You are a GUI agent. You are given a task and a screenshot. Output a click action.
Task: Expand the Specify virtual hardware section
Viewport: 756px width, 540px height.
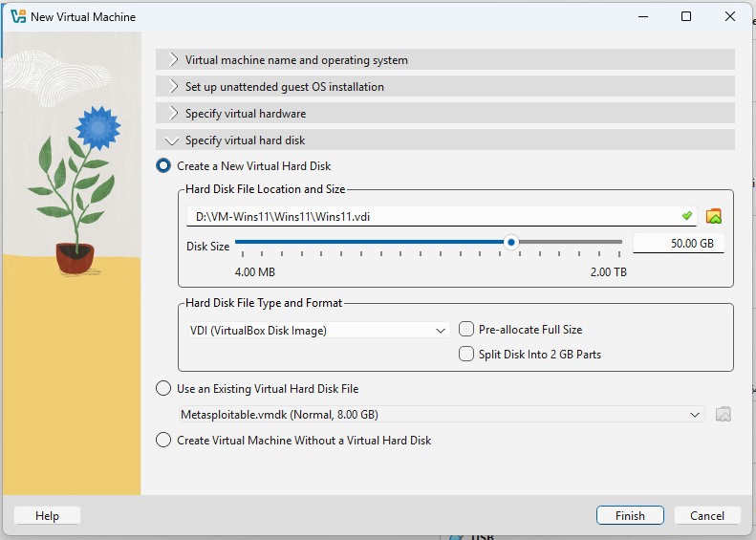(246, 114)
